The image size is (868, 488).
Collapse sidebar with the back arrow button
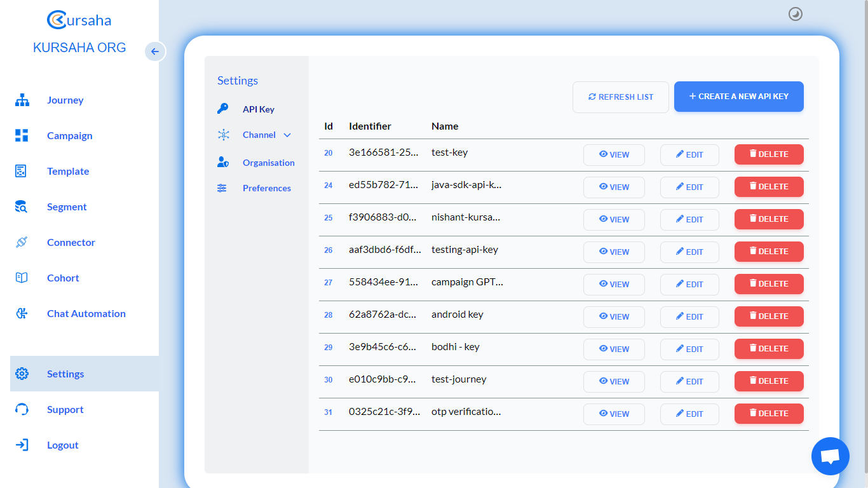(155, 51)
